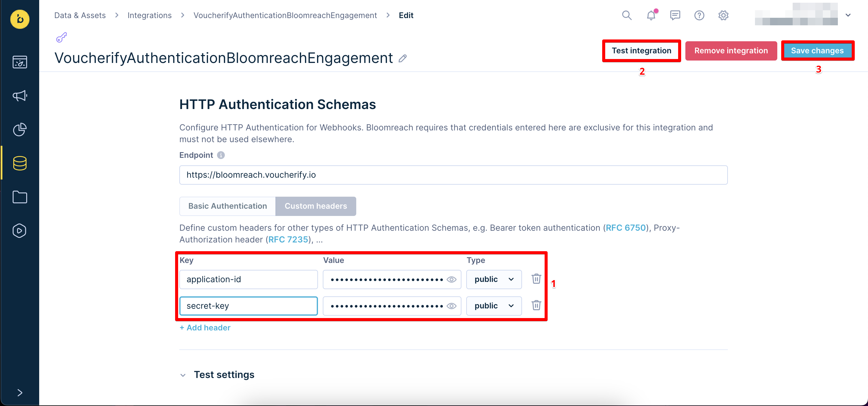Click the + Add header link

click(205, 328)
